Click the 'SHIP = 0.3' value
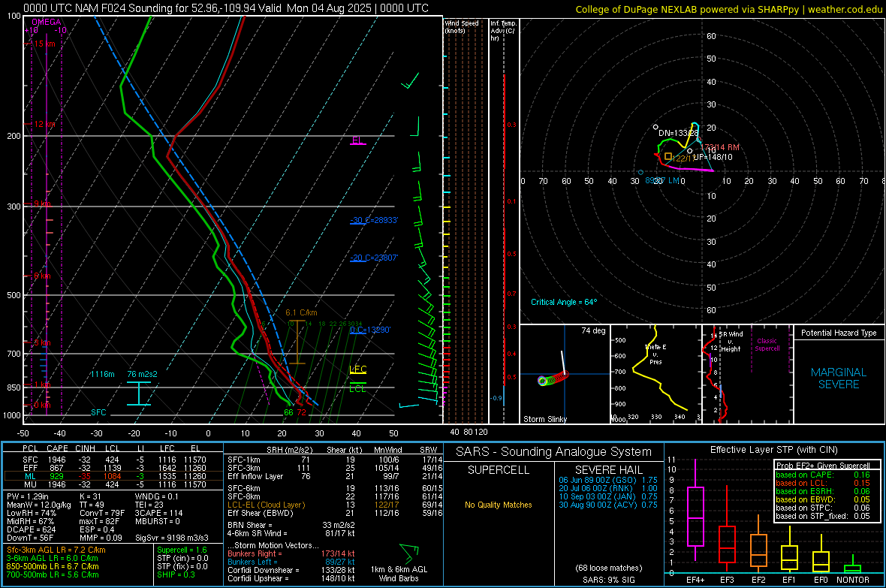 [x=176, y=574]
